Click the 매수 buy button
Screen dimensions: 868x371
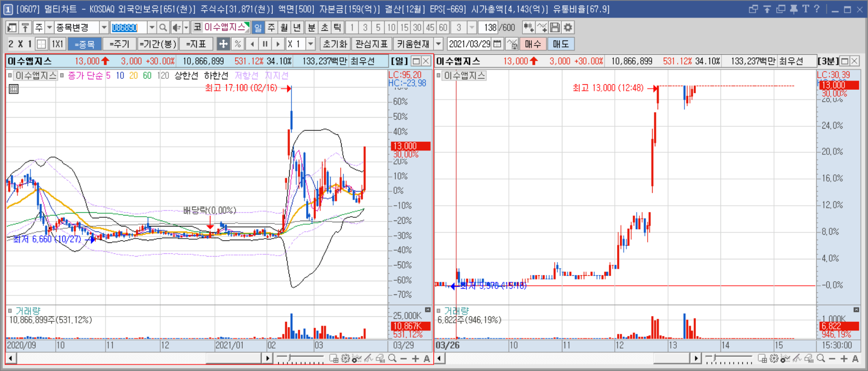(x=533, y=44)
